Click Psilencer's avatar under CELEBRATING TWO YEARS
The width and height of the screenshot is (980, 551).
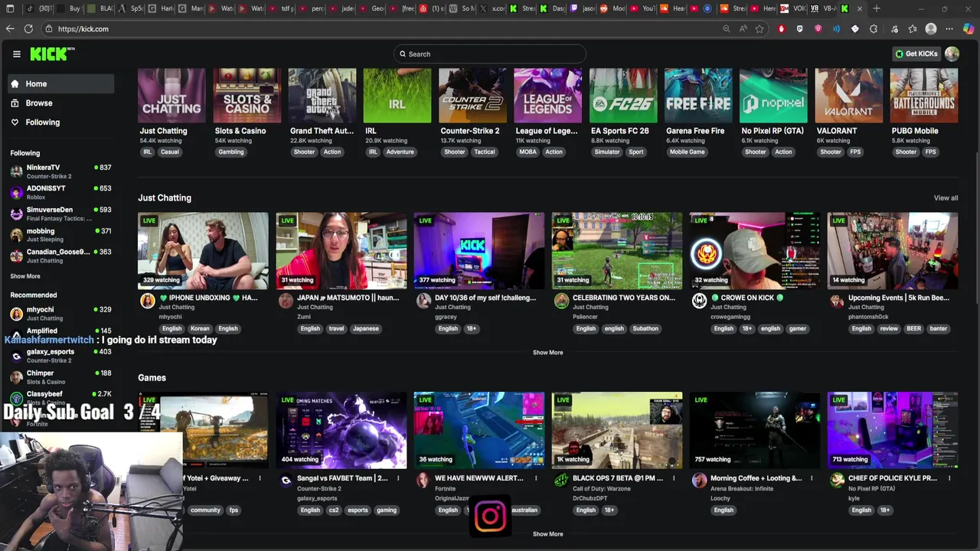click(561, 301)
